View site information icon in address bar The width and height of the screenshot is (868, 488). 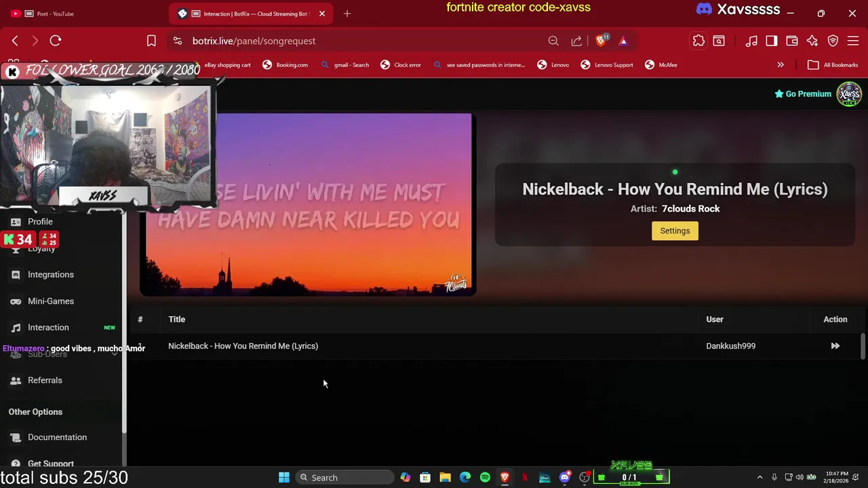coord(178,41)
